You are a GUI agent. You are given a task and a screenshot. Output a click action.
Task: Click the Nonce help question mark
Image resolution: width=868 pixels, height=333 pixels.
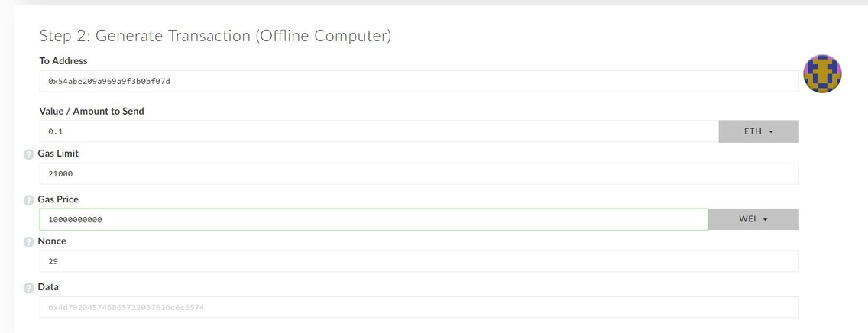point(29,242)
